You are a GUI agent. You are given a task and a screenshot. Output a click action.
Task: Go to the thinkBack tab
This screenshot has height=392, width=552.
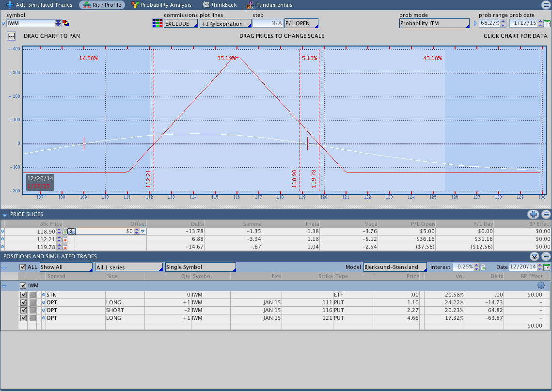click(x=220, y=5)
